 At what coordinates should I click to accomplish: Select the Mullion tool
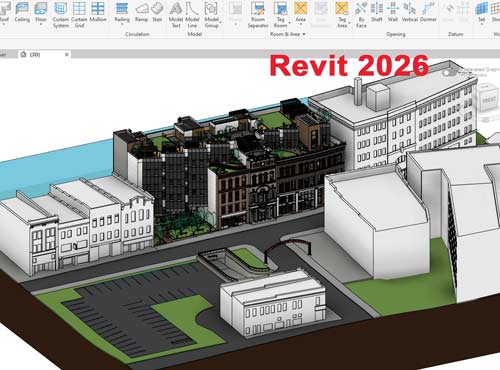pos(98,12)
